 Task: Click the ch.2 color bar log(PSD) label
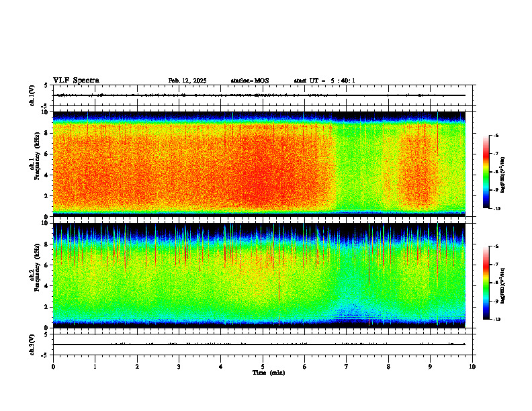(x=503, y=285)
